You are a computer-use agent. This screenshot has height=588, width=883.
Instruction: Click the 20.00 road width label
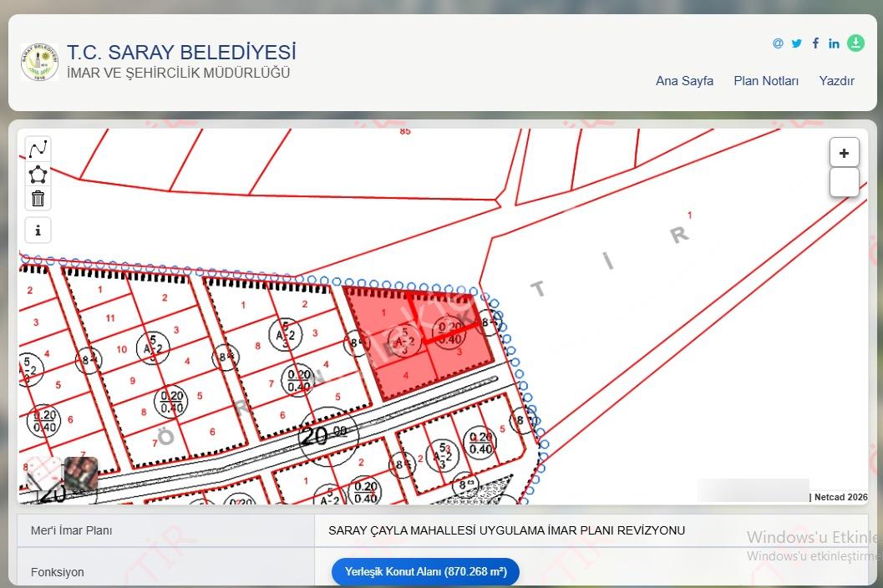pyautogui.click(x=323, y=434)
